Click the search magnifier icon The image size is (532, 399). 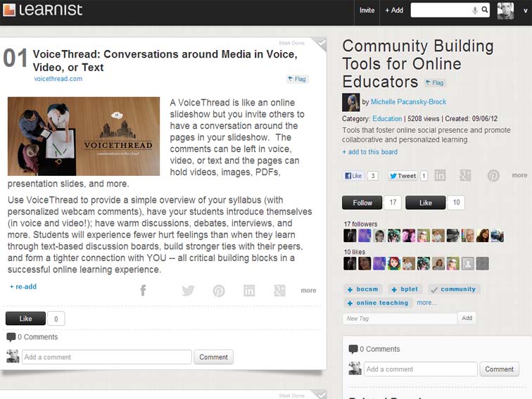pos(485,10)
